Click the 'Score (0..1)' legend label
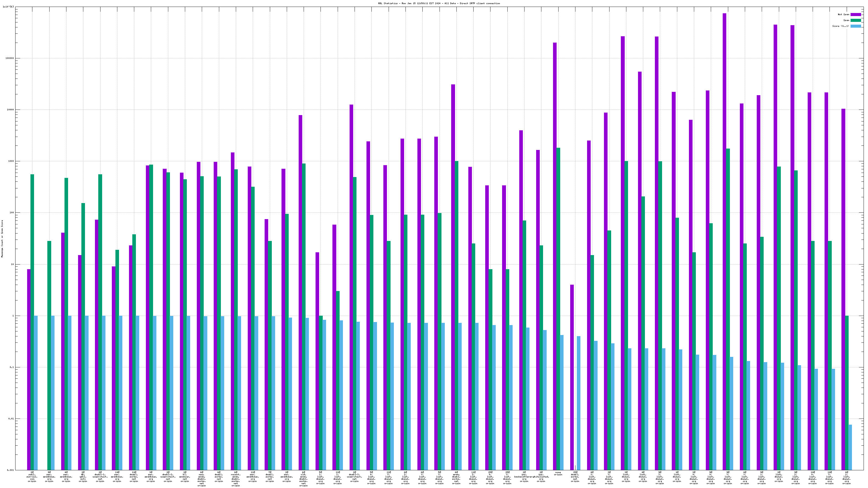Screen dimensions: 868x488 (840, 26)
